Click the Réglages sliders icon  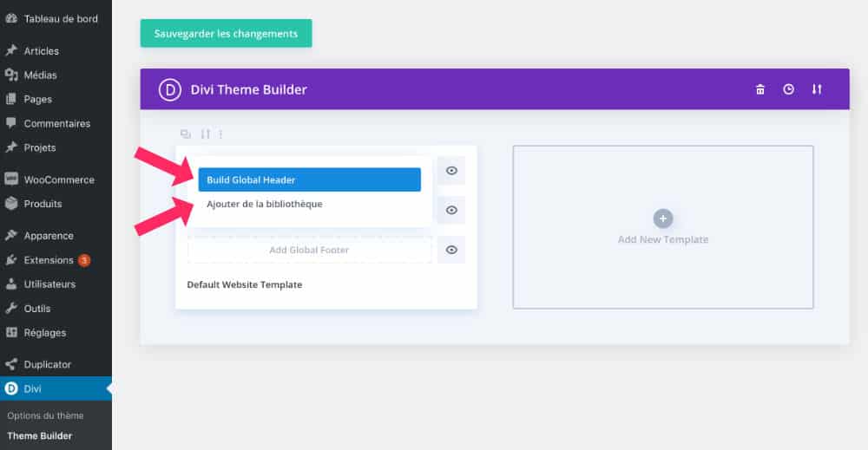tap(11, 332)
